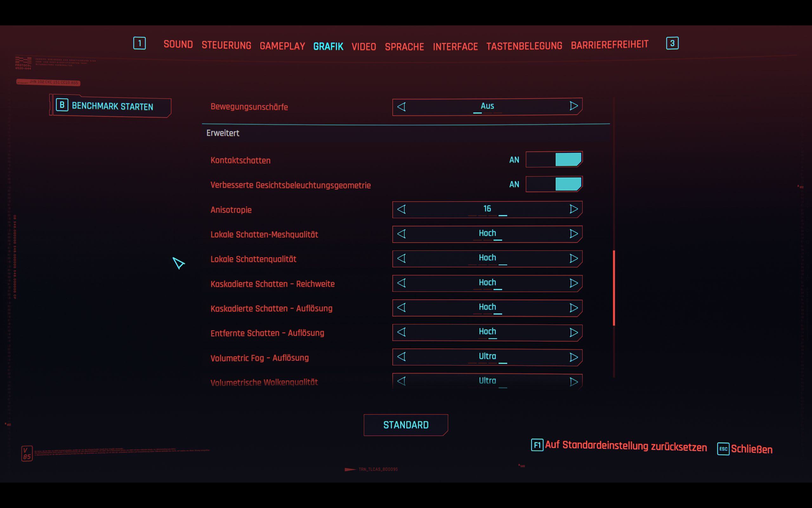Click the Volumetrische Wolkenqualität label
The height and width of the screenshot is (508, 812).
coord(264,382)
